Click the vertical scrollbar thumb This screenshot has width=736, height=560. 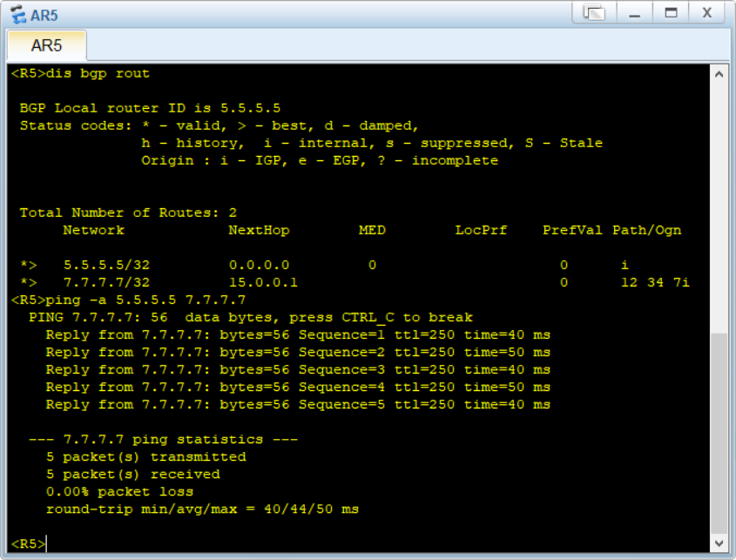click(x=719, y=433)
